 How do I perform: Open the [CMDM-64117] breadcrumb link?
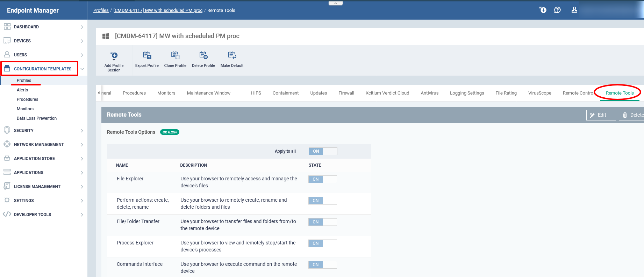click(158, 10)
